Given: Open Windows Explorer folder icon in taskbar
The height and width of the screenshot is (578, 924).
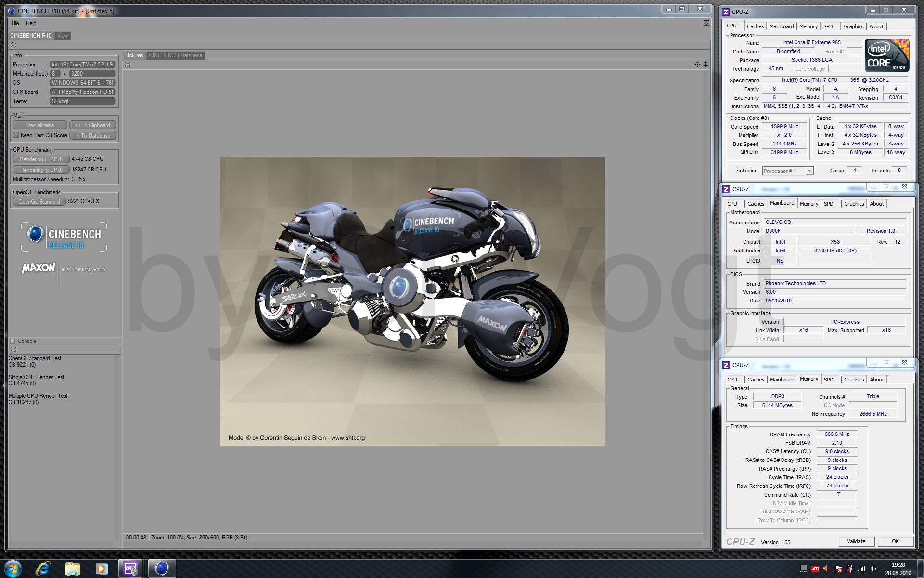Looking at the screenshot, I should coord(72,569).
